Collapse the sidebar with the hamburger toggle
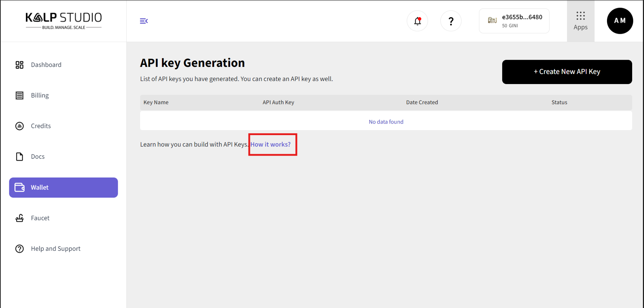 click(x=144, y=21)
